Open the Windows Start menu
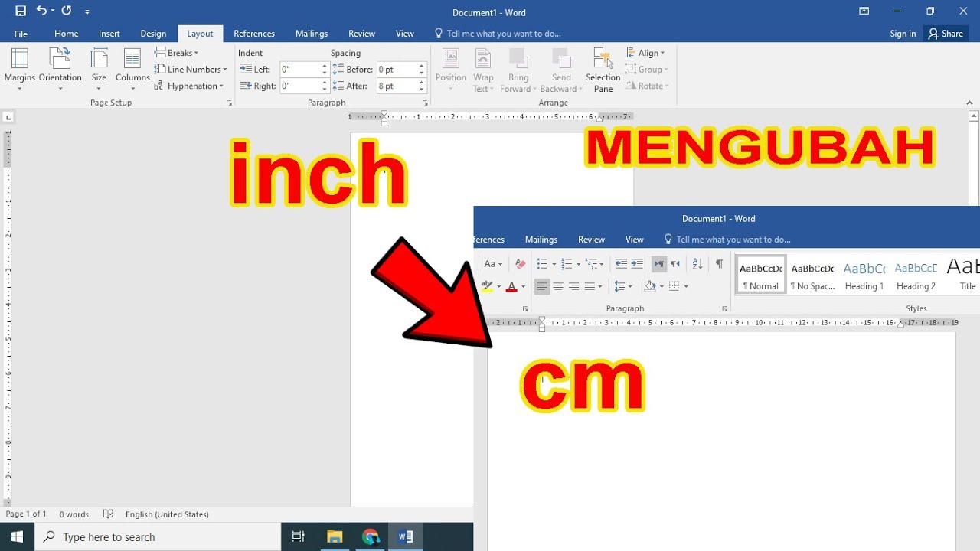This screenshot has height=551, width=980. pos(17,536)
